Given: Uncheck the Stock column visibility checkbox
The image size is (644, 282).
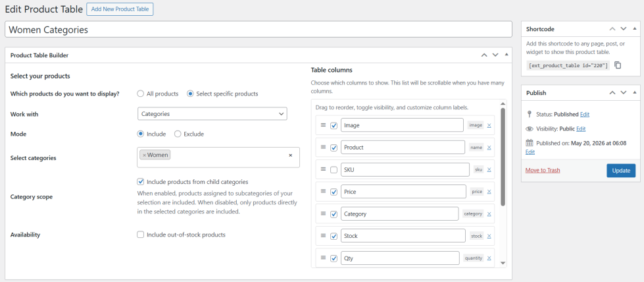Looking at the screenshot, I should [x=334, y=237].
